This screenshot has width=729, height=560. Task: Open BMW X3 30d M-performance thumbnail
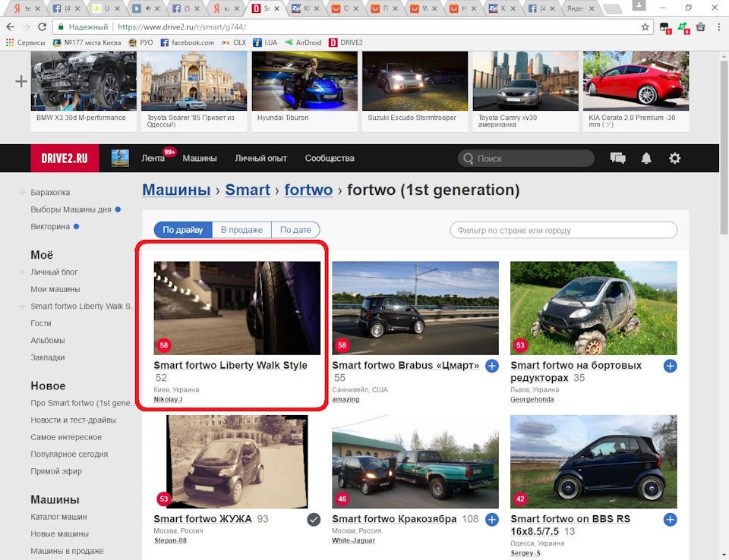point(84,81)
